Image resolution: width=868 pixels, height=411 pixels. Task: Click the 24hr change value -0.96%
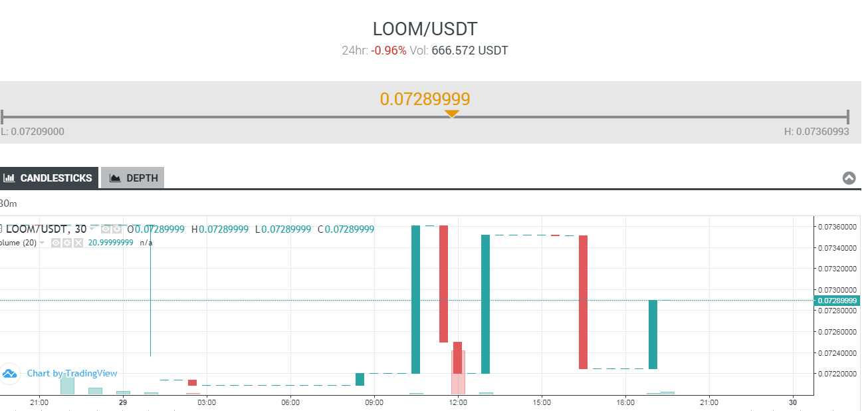click(389, 51)
